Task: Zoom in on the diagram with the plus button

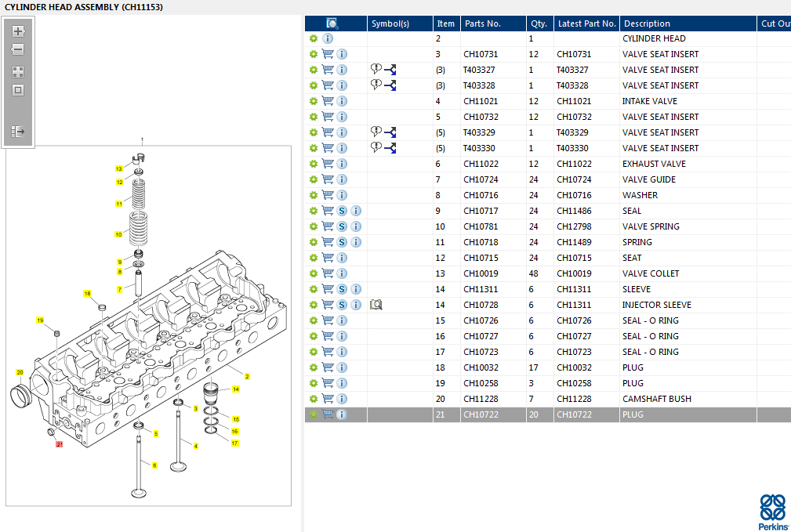Action: tap(18, 32)
